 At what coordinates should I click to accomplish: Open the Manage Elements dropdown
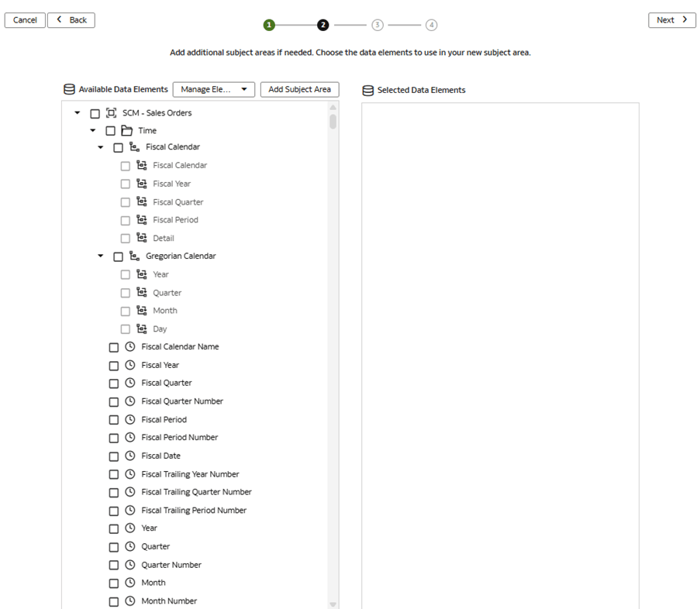(x=213, y=89)
